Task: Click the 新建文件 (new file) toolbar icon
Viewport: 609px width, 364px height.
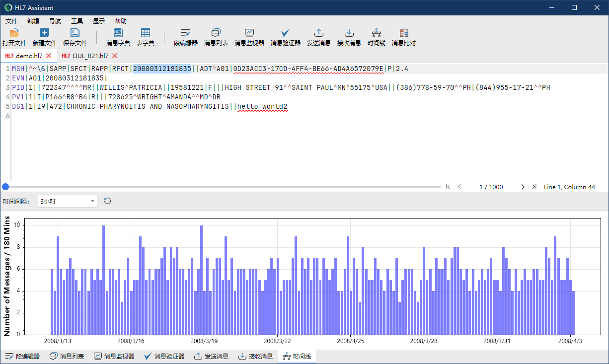Action: pyautogui.click(x=45, y=33)
